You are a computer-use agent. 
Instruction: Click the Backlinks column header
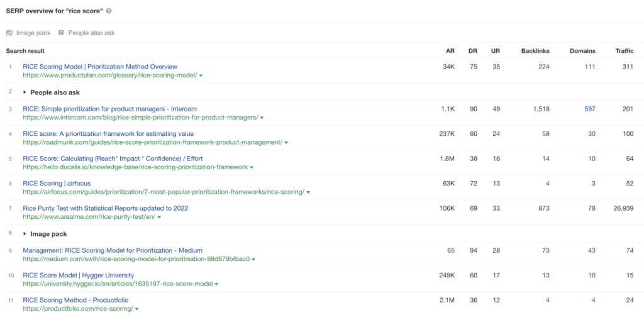pyautogui.click(x=535, y=51)
